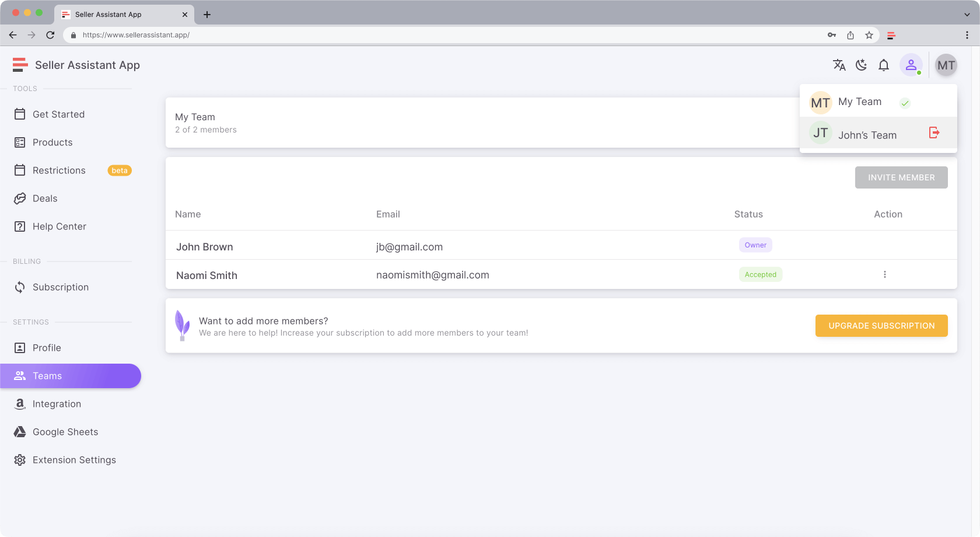Open Naomi Smith's action menu
The image size is (980, 537).
coord(884,274)
